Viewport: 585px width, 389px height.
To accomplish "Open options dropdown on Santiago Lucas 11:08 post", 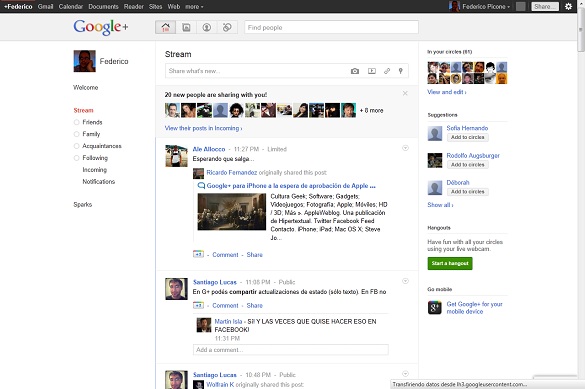I will (x=405, y=281).
